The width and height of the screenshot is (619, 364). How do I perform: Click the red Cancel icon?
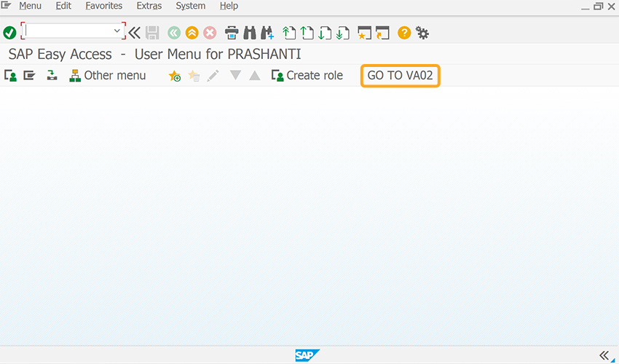pyautogui.click(x=210, y=33)
